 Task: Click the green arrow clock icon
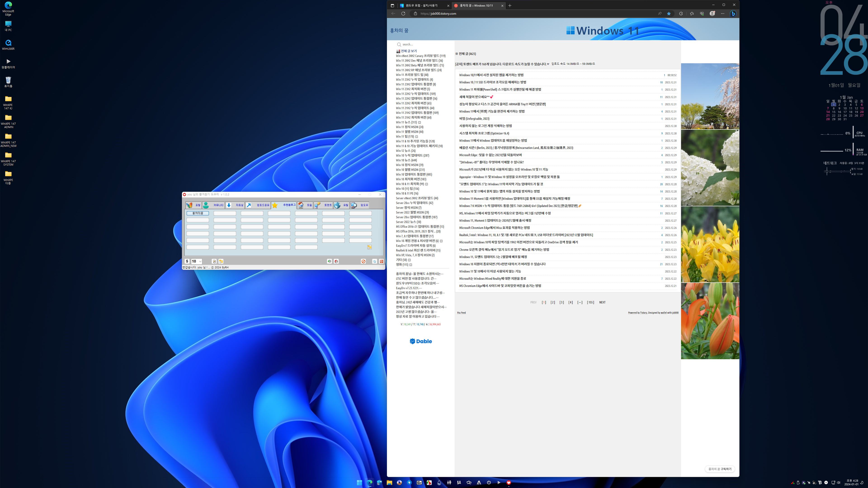coord(329,261)
